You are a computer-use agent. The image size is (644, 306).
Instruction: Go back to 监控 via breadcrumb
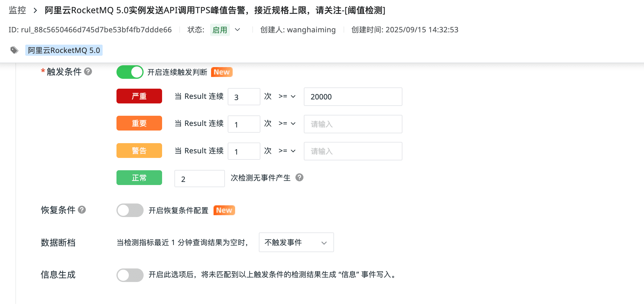(17, 10)
